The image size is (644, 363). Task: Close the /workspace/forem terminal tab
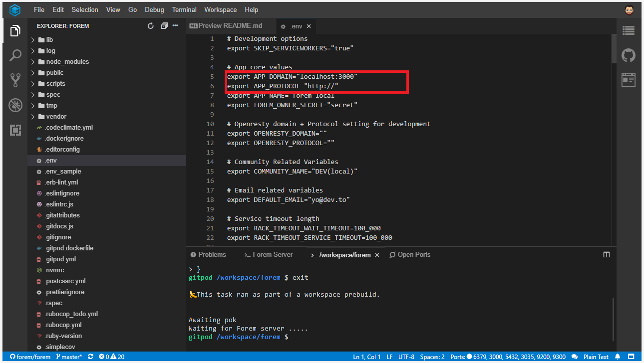click(x=377, y=255)
